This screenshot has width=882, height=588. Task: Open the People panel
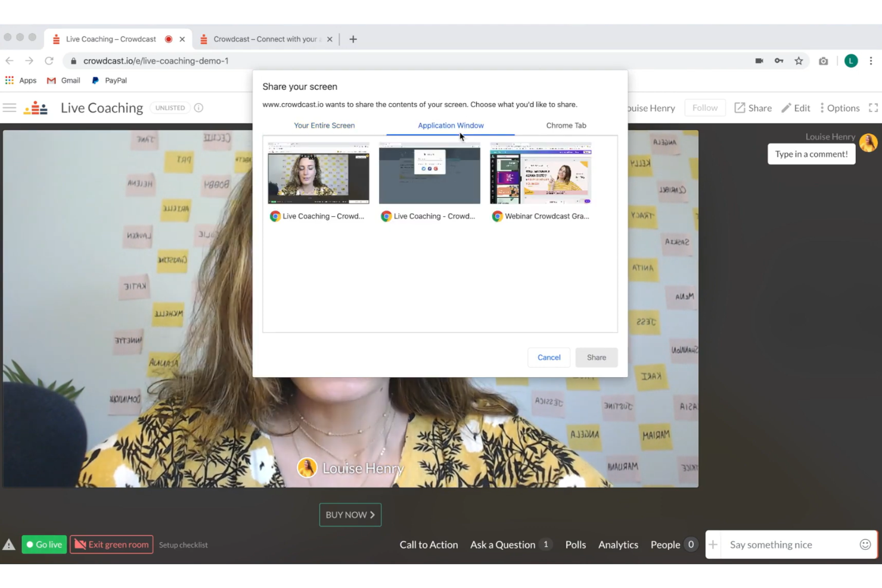(674, 545)
